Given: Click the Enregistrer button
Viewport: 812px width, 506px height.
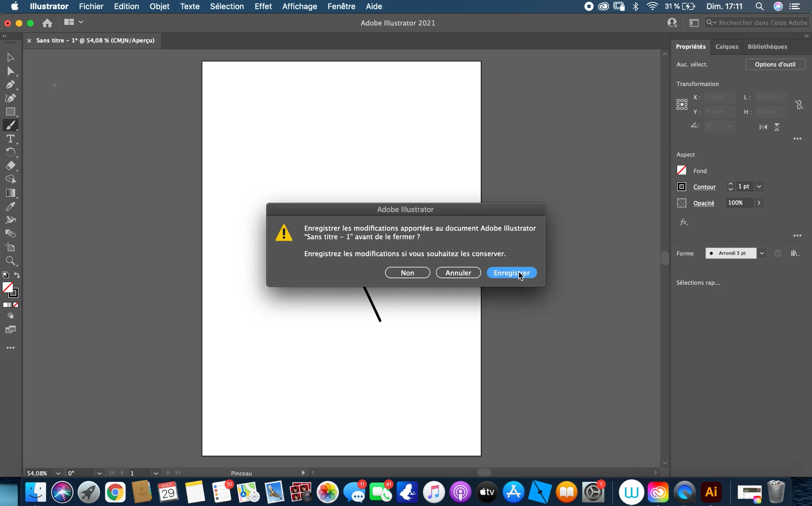Looking at the screenshot, I should click(x=511, y=273).
